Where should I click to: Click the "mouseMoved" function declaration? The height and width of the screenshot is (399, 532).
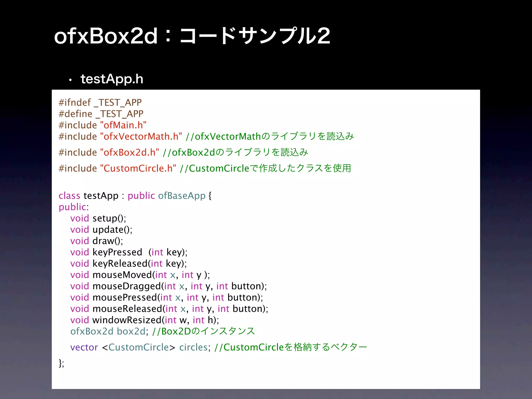140,275
